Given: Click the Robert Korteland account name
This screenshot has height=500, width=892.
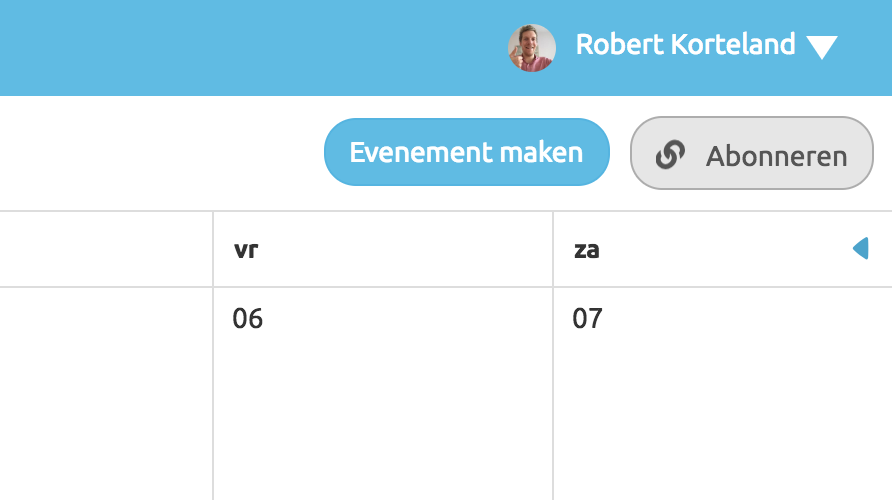Looking at the screenshot, I should point(685,45).
